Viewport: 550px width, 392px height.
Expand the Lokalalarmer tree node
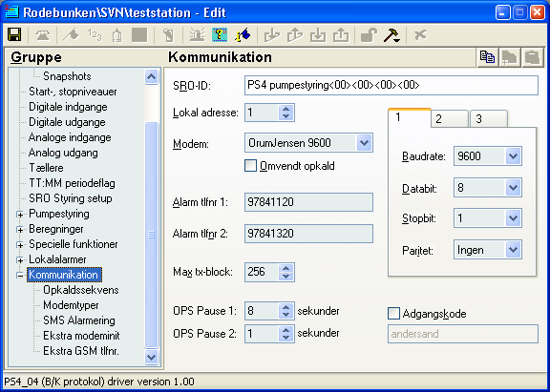pos(20,260)
